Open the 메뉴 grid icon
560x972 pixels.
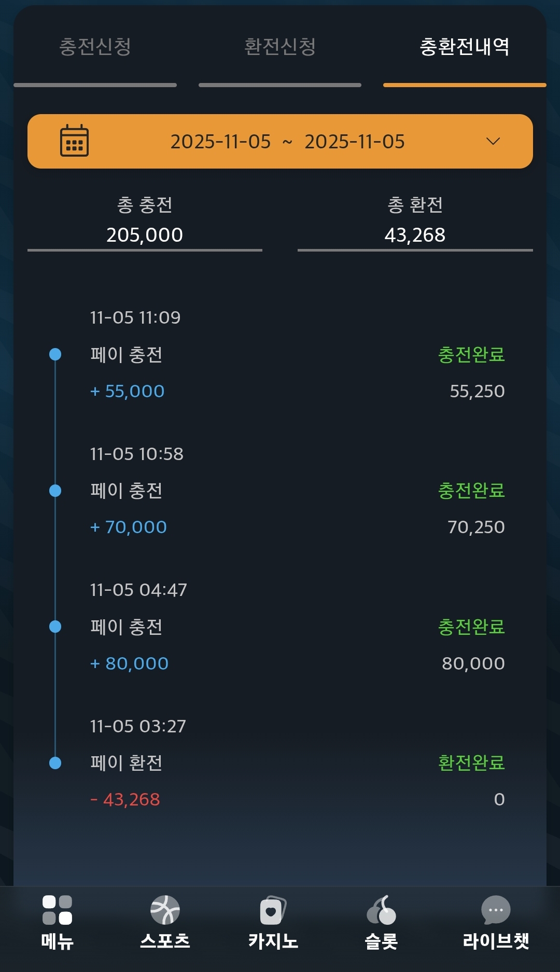(x=57, y=910)
